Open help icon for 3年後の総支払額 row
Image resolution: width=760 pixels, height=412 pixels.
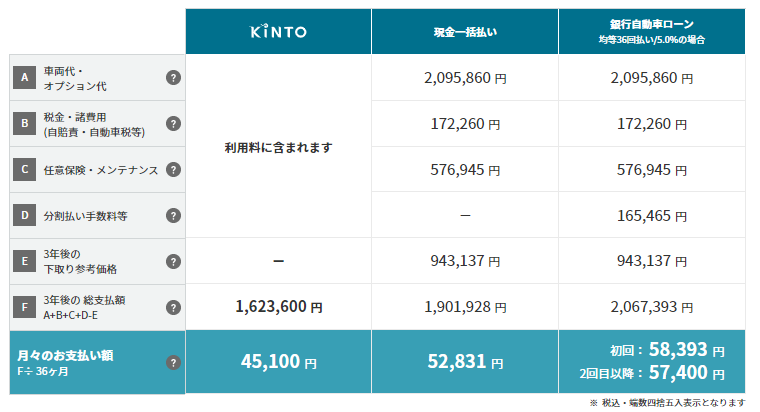pos(173,307)
